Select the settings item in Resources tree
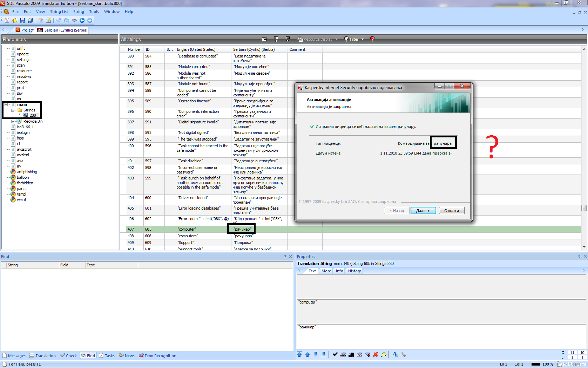 pyautogui.click(x=23, y=60)
